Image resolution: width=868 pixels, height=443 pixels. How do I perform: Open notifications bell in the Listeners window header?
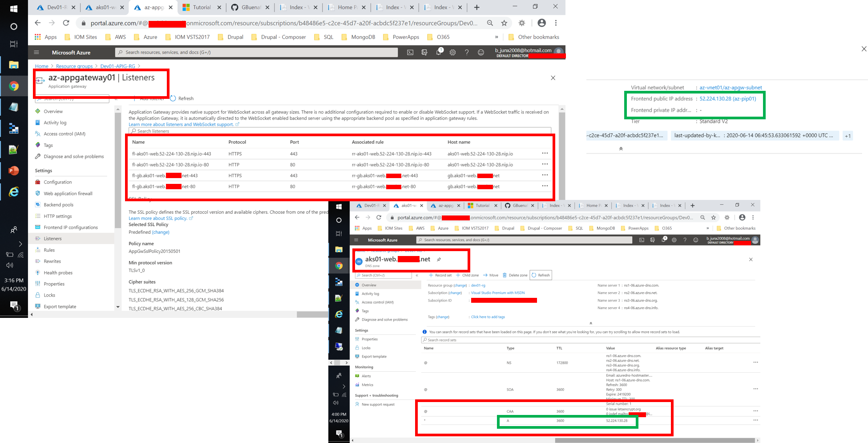(439, 52)
